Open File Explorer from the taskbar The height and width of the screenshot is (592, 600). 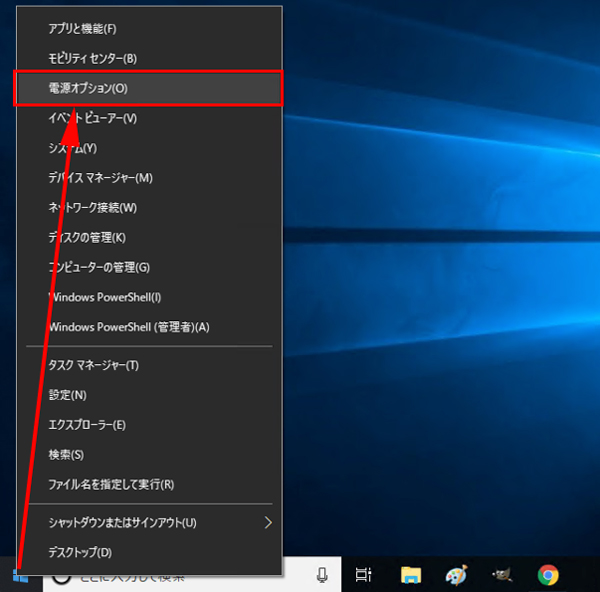(x=411, y=575)
